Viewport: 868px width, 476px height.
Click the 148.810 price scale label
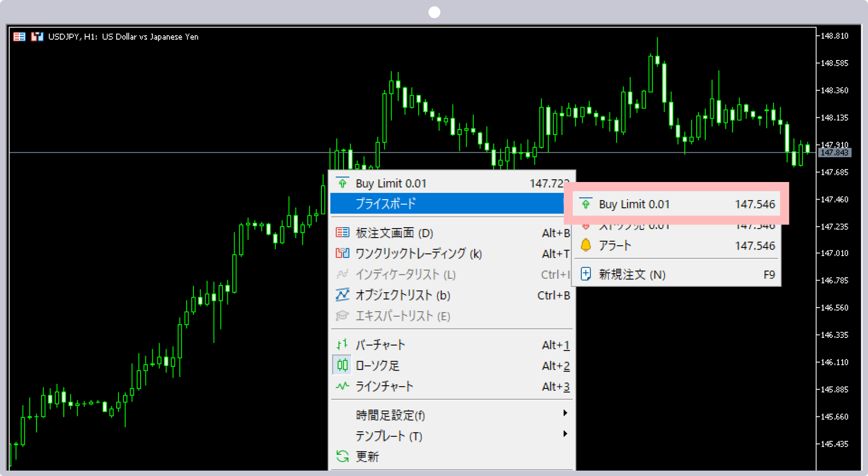834,36
